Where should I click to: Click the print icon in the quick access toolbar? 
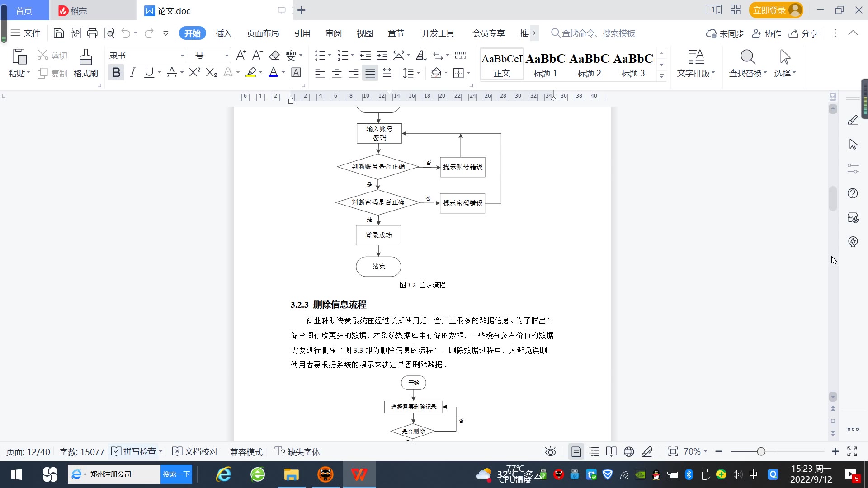[92, 33]
